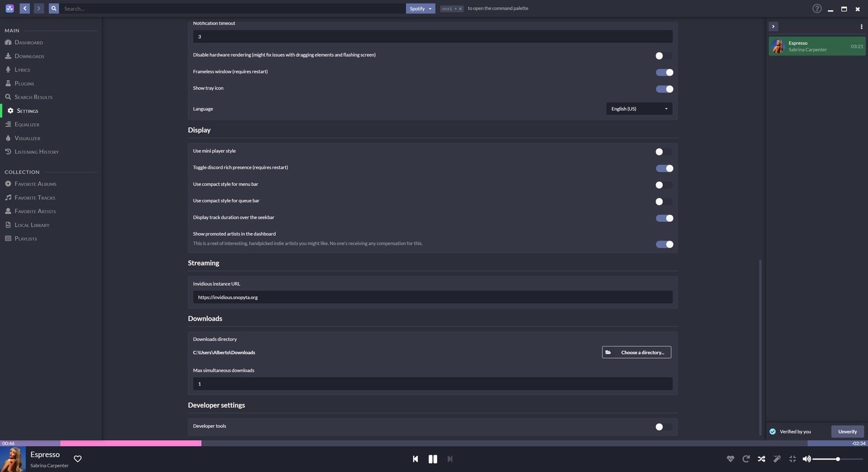Toggle the shuffle icon in player bar
This screenshot has height=472, width=868.
tap(761, 459)
